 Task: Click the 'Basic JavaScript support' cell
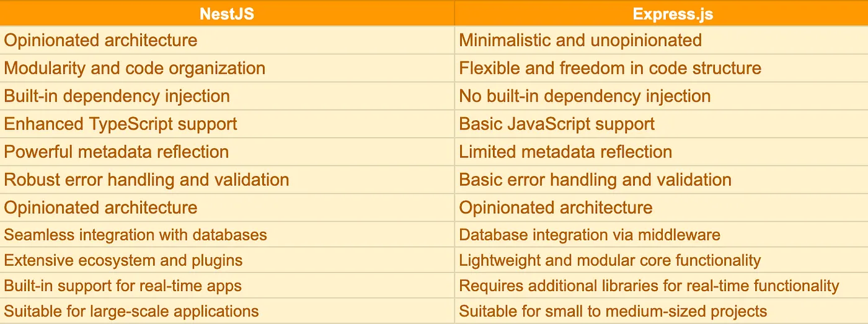662,124
